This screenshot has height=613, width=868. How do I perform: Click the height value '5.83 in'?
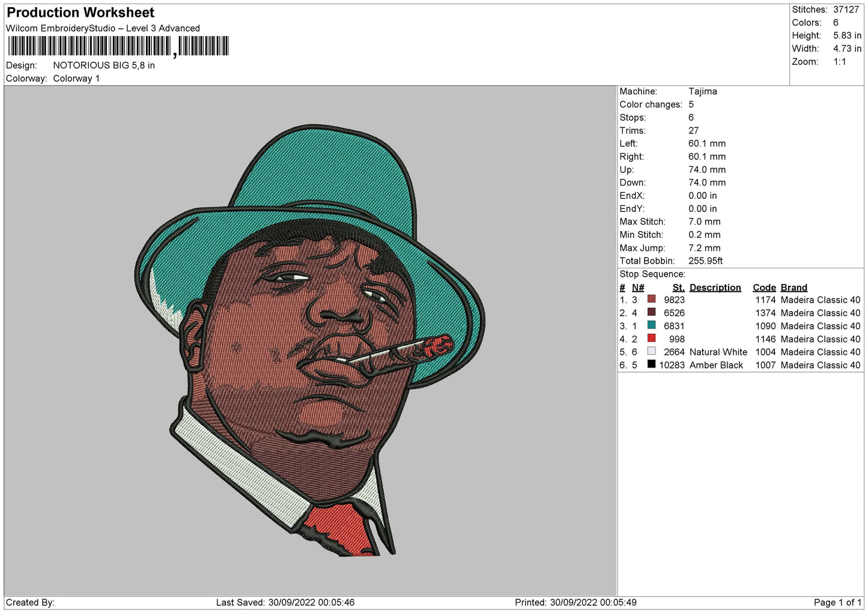pyautogui.click(x=847, y=35)
